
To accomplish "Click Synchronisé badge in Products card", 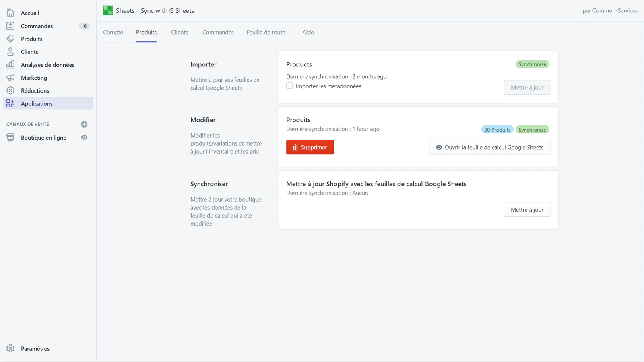I will click(532, 64).
